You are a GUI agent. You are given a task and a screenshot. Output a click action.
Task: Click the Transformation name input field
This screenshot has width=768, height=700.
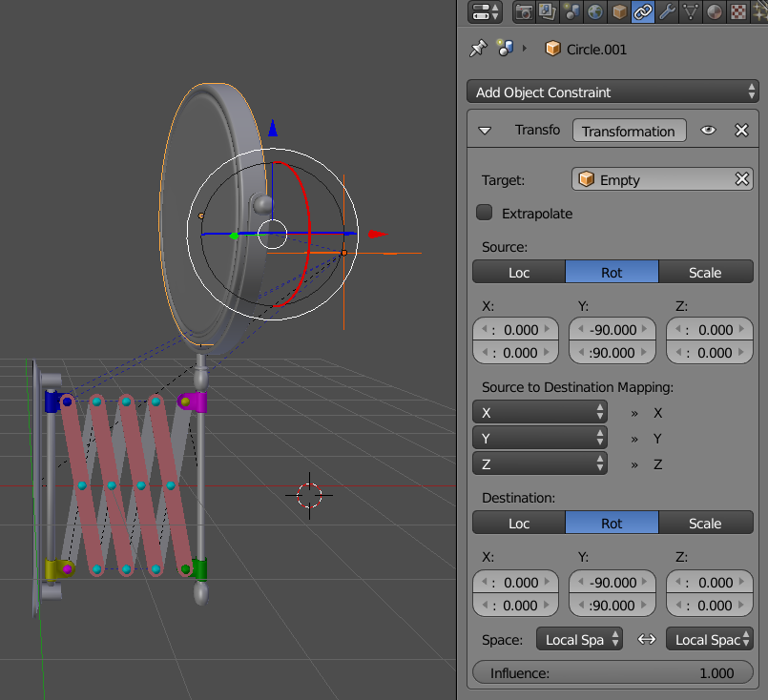[629, 130]
